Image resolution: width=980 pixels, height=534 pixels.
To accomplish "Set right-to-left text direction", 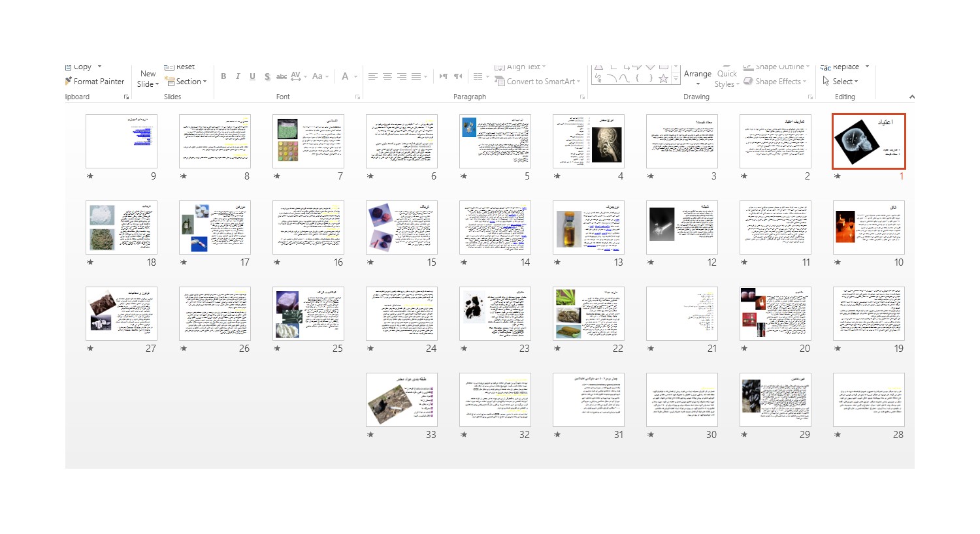I will (458, 76).
